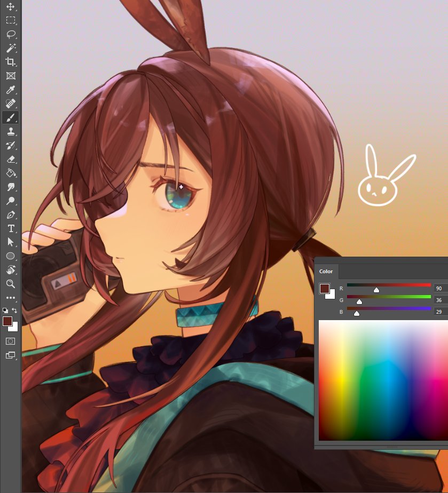Open the Edit Toolbar three-dots menu
Screen dimensions: 448x493
click(x=10, y=297)
